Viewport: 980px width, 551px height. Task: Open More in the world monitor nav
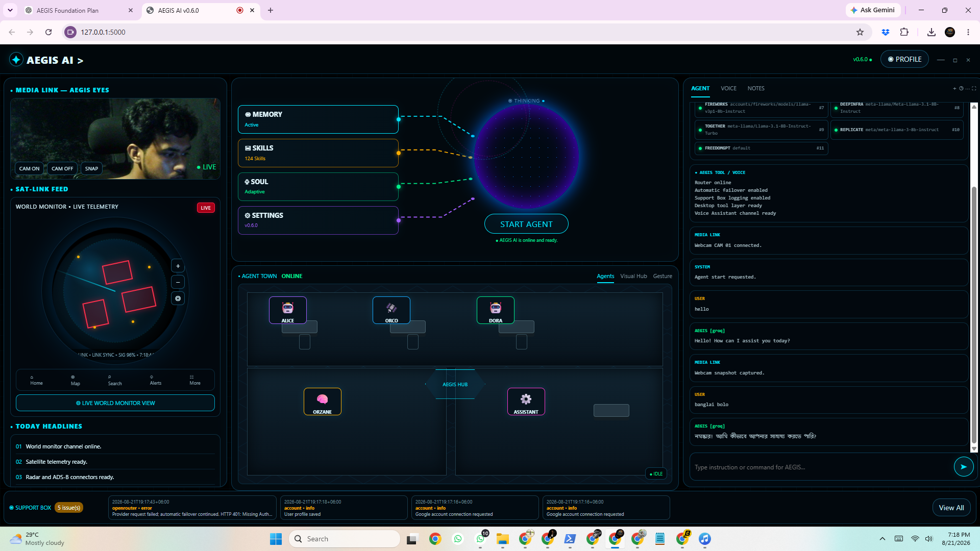[x=194, y=380]
